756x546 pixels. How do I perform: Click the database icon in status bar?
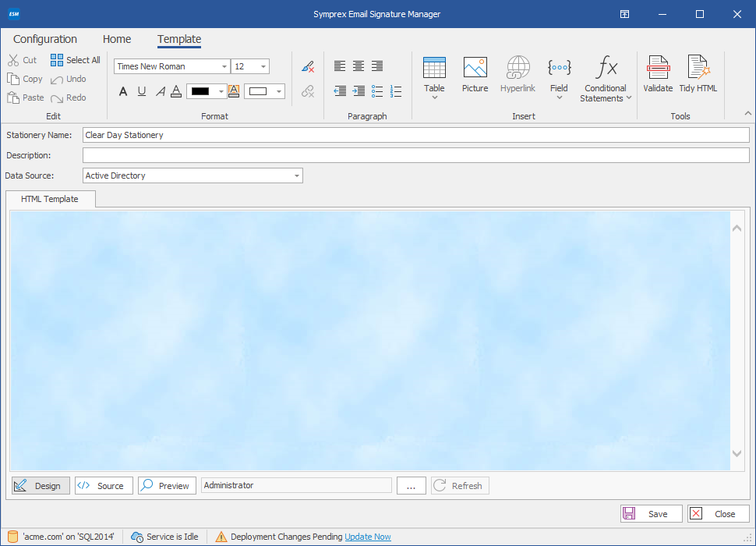pos(13,537)
